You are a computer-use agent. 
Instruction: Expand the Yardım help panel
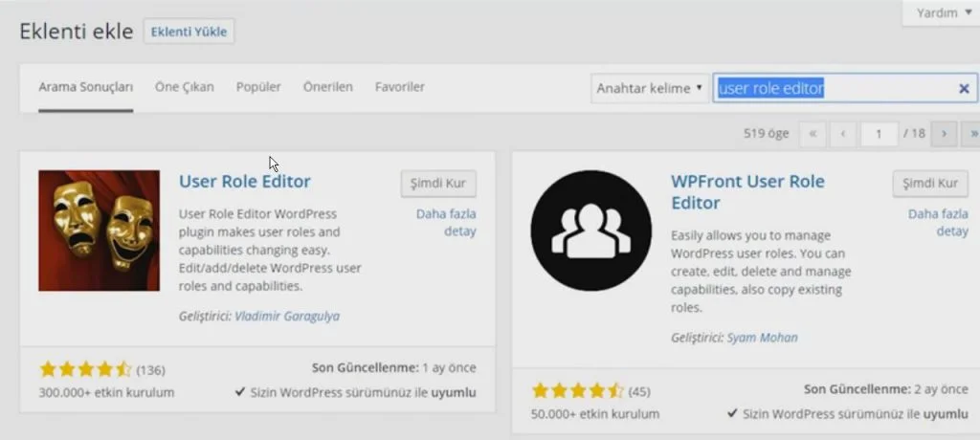[943, 13]
